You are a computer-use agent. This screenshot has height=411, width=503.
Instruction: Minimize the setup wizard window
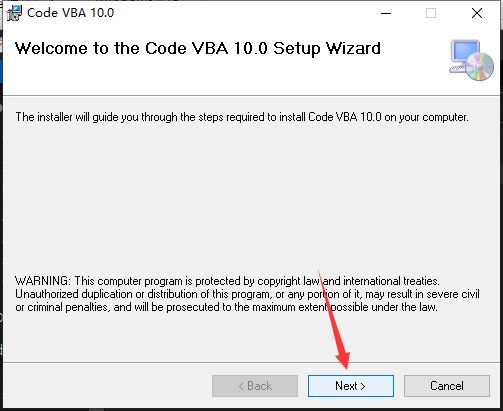[x=386, y=13]
